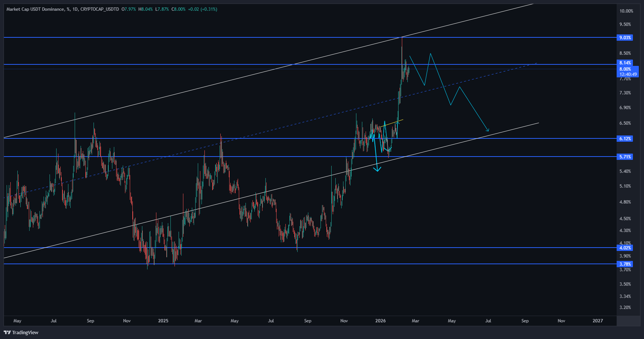Click the 9.03% price level label
The width and height of the screenshot is (644, 339).
pos(625,38)
